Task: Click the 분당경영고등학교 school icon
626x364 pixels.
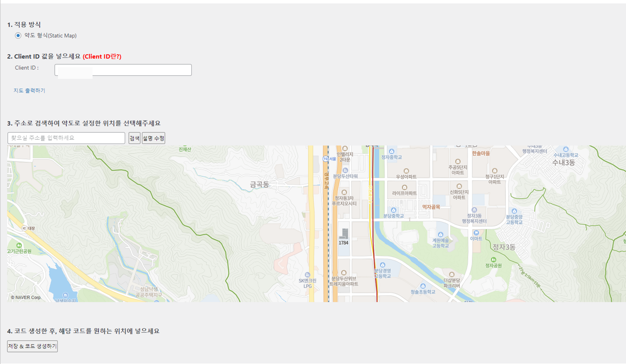Action: 382,265
